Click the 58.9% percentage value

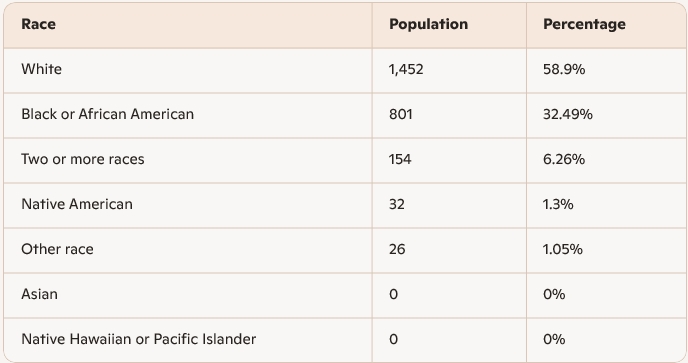(564, 69)
